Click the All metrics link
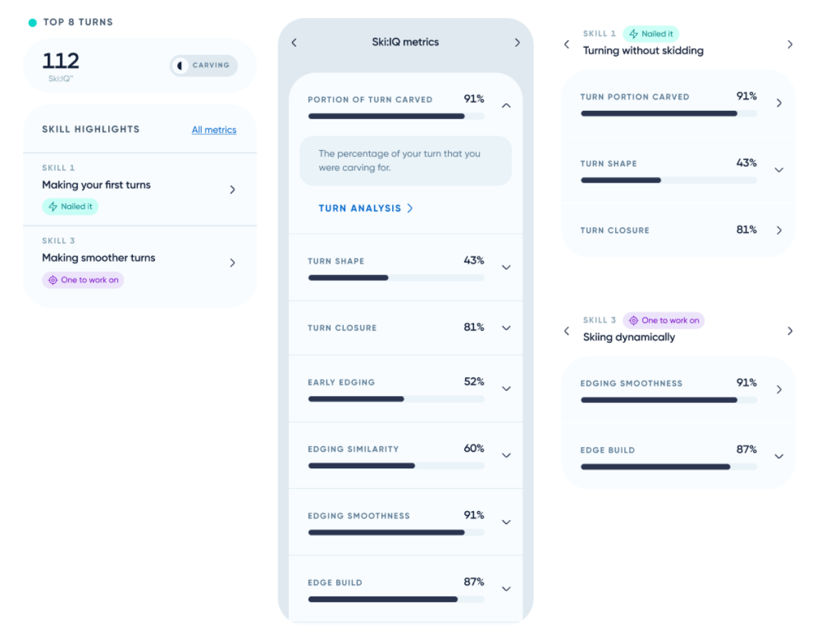Viewport: 826px width, 644px height. [214, 130]
